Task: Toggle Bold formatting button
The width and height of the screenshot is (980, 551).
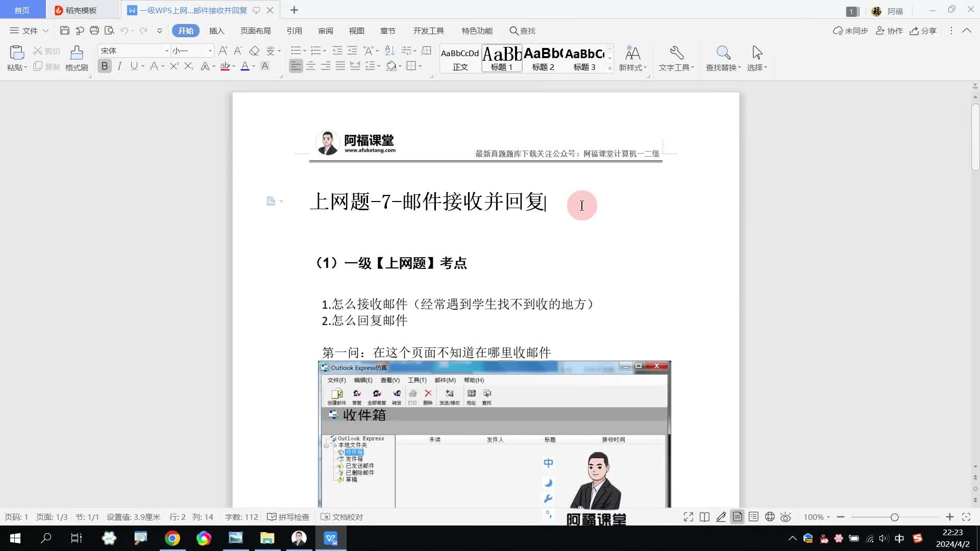Action: click(105, 66)
